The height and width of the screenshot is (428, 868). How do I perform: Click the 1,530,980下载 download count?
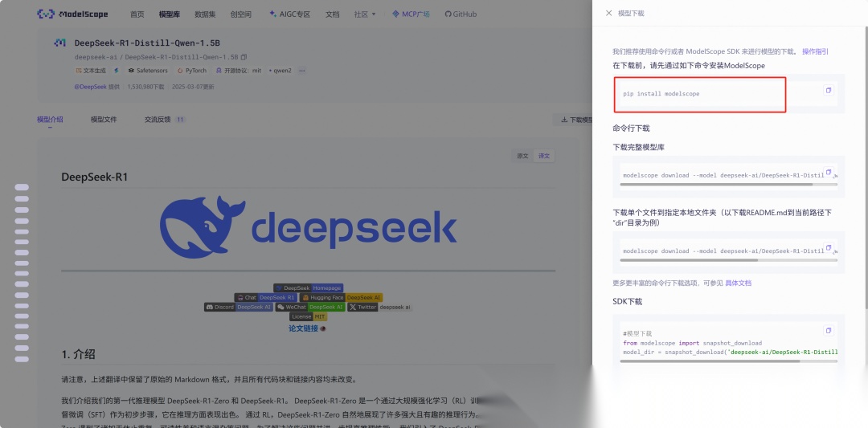click(146, 87)
